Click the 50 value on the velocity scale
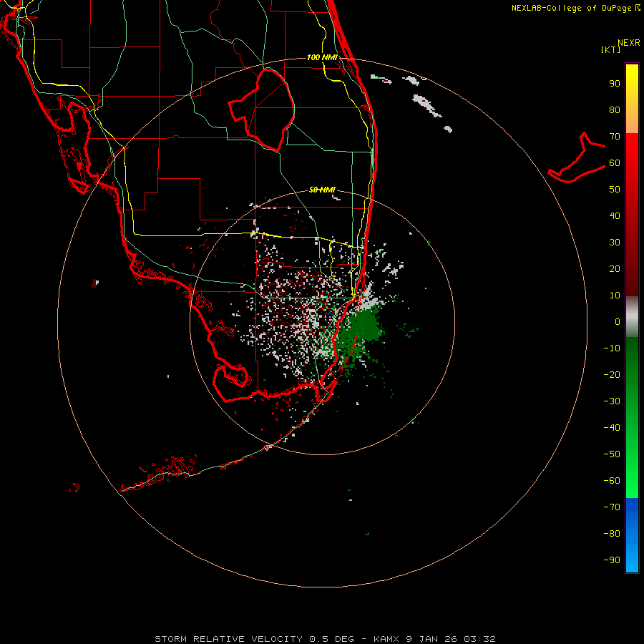This screenshot has width=644, height=644. pos(615,190)
